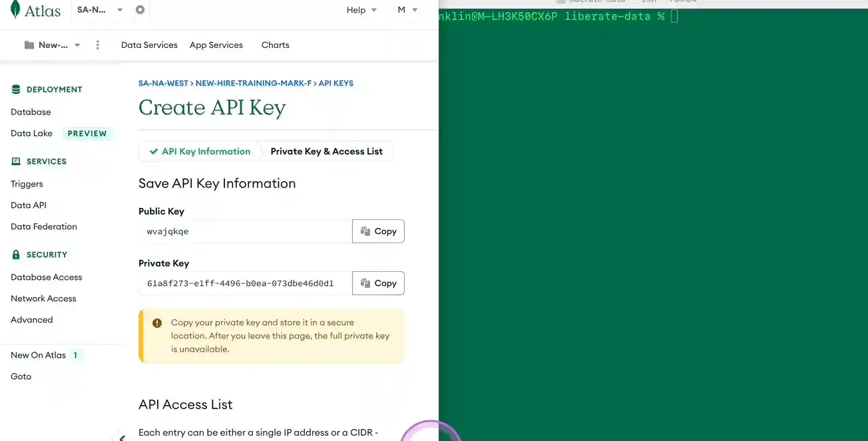Select the API Key Information step
This screenshot has height=441, width=868.
pyautogui.click(x=200, y=151)
